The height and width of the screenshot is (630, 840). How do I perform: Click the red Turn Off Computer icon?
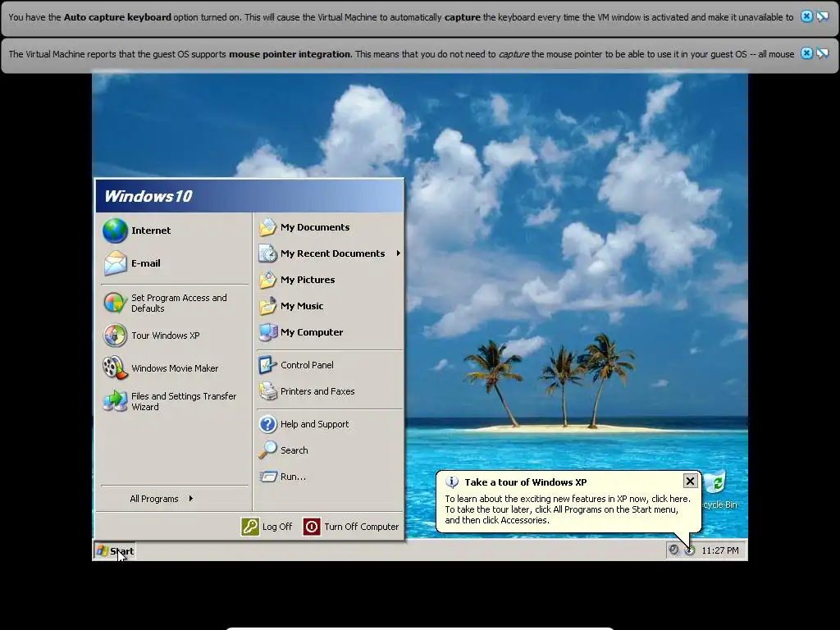(x=312, y=527)
